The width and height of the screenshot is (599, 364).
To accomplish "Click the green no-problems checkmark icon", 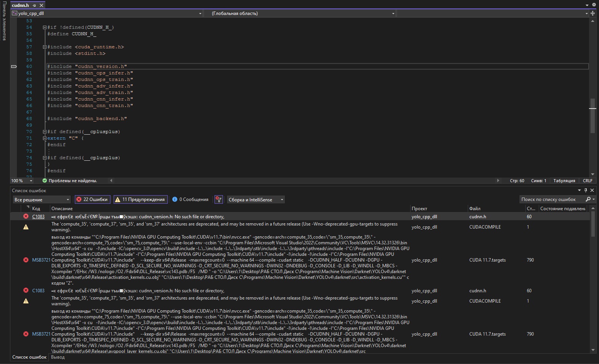I will (45, 181).
